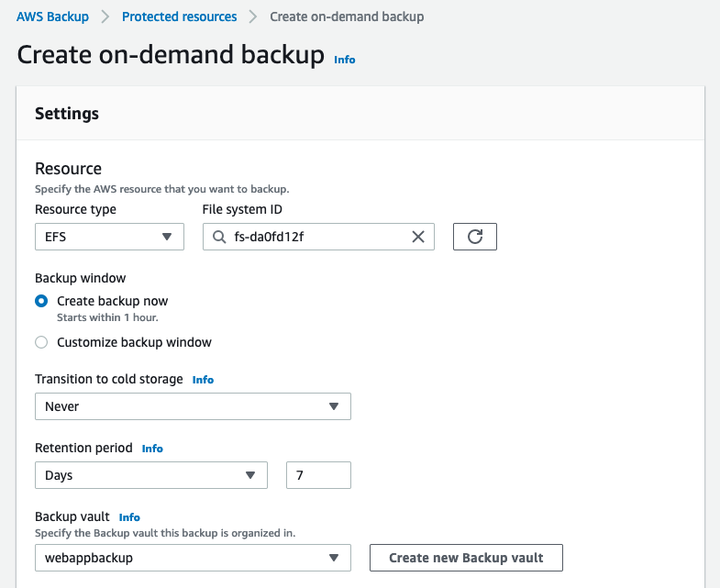Viewport: 720px width, 588px height.
Task: Open the Resource type EFS dropdown
Action: pos(109,237)
